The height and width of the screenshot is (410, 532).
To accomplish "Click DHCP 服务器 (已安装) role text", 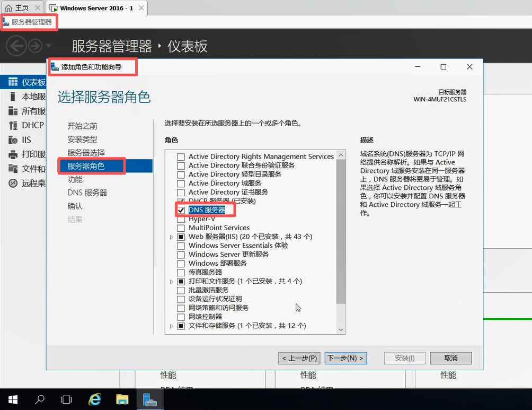I will point(222,201).
